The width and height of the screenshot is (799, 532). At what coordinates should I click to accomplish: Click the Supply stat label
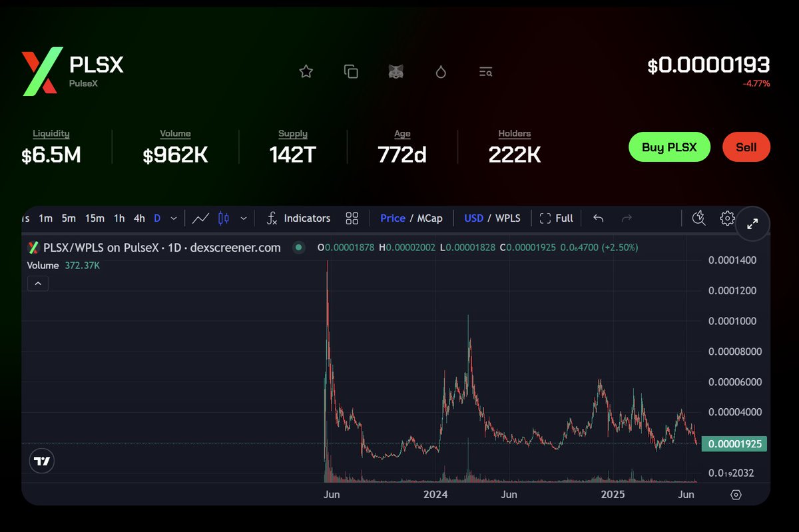coord(293,134)
